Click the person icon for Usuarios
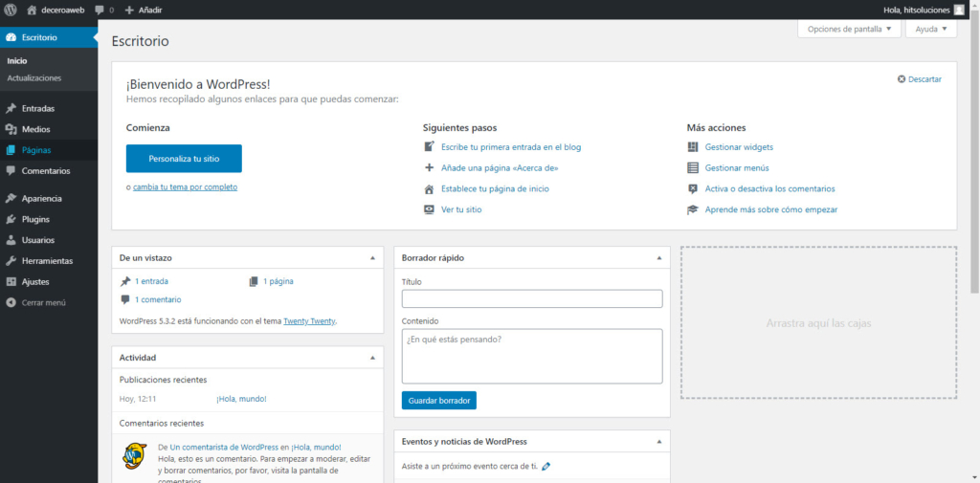This screenshot has width=980, height=483. (x=11, y=240)
